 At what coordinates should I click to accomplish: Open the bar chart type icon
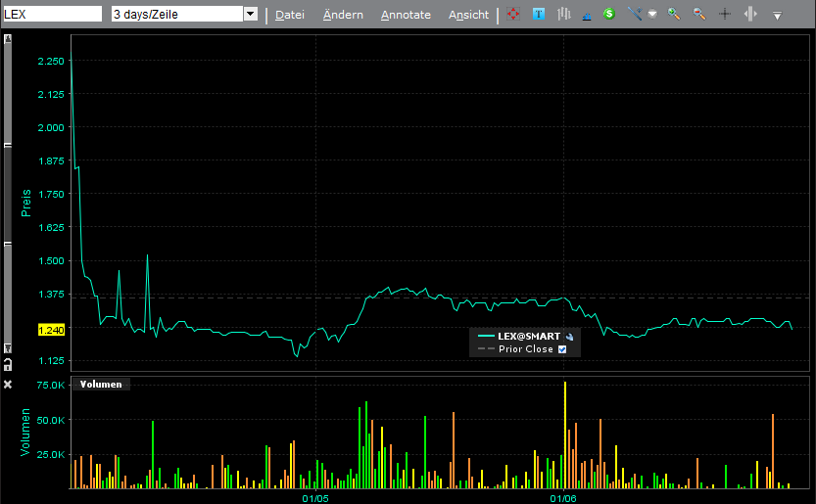(x=563, y=14)
